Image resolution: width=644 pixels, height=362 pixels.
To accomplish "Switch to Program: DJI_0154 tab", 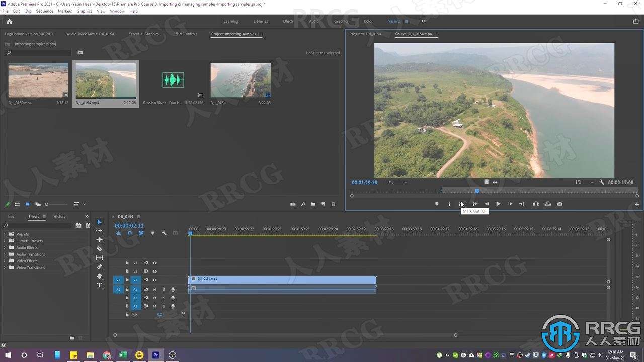I will (365, 34).
